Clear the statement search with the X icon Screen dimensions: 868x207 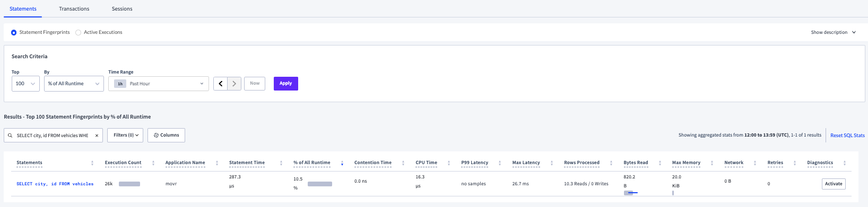coord(97,136)
